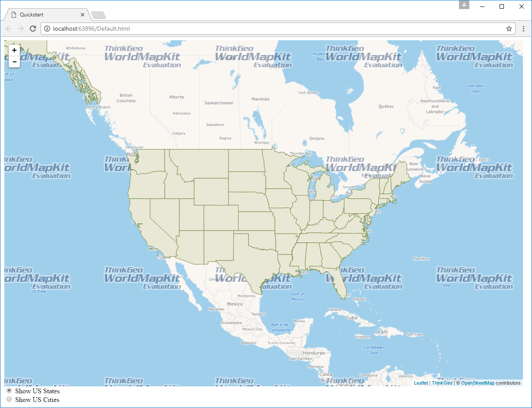Open the Leaflet attribution link
The height and width of the screenshot is (408, 532).
[421, 383]
